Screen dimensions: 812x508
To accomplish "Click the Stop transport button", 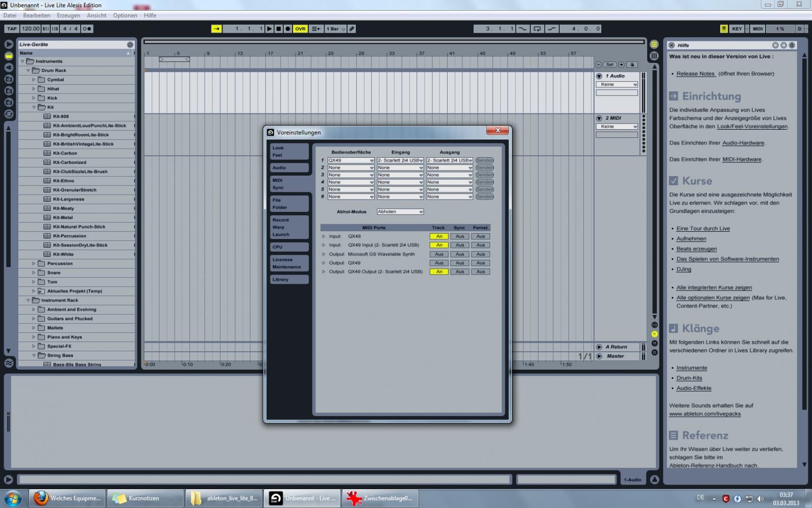I will (x=279, y=29).
